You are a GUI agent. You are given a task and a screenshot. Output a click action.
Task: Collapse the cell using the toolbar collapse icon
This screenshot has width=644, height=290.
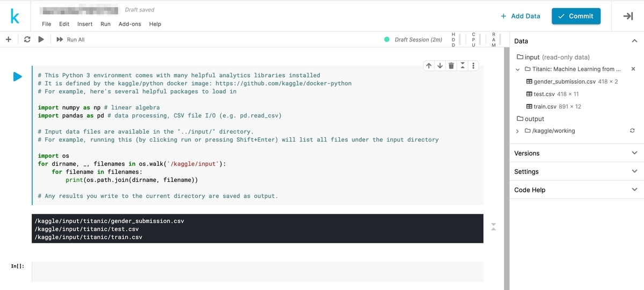(x=462, y=65)
